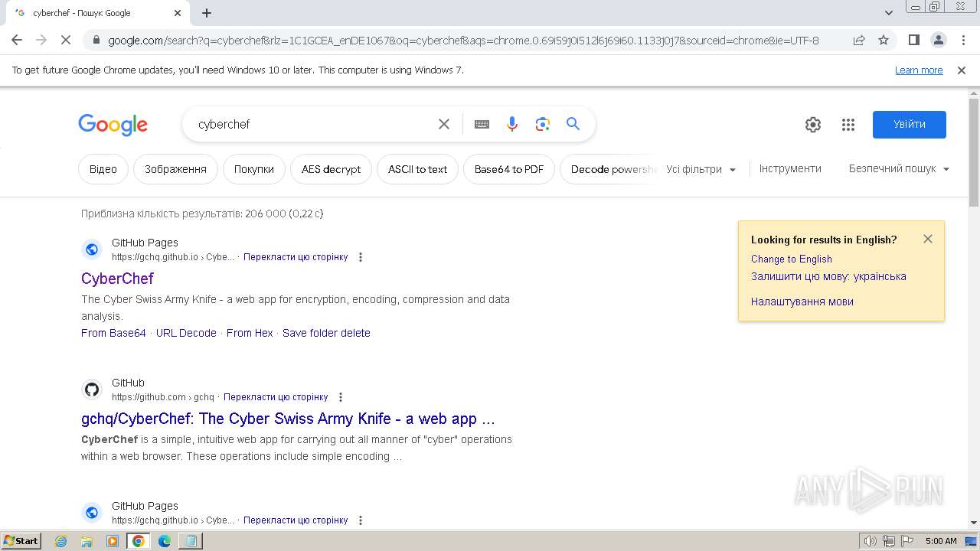Stop loading the page
The width and height of the screenshot is (980, 551).
pyautogui.click(x=66, y=40)
